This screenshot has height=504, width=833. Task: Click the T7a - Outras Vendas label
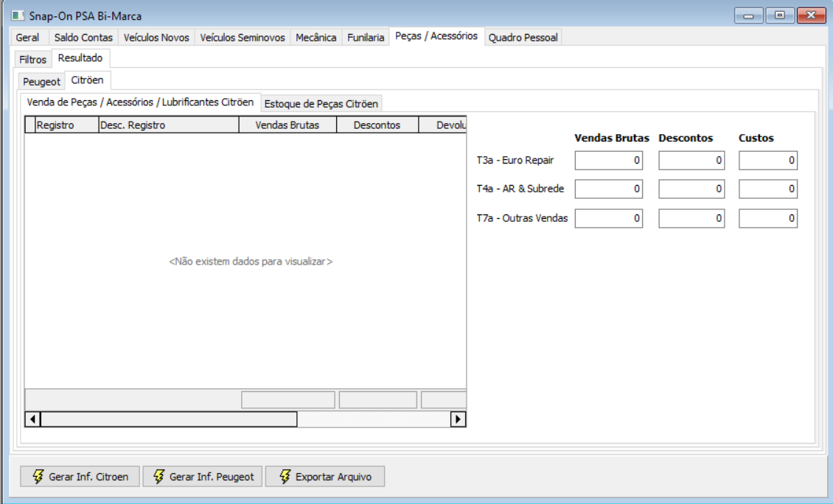coord(522,218)
